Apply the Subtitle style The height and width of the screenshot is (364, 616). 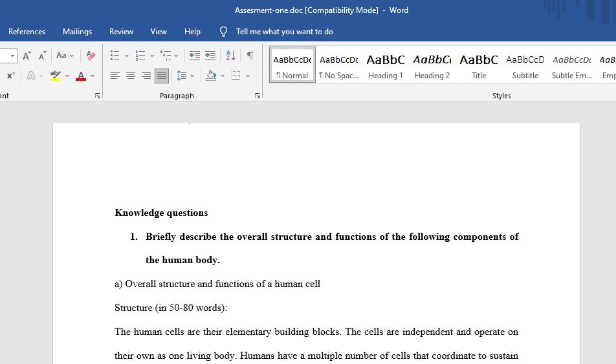(525, 65)
